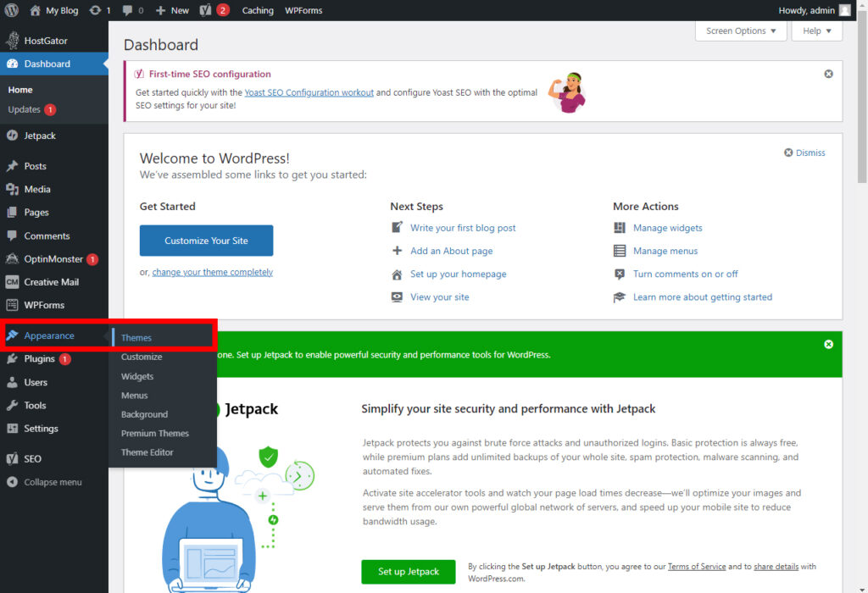Image resolution: width=868 pixels, height=593 pixels.
Task: Click Set up Jetpack button
Action: [x=409, y=572]
